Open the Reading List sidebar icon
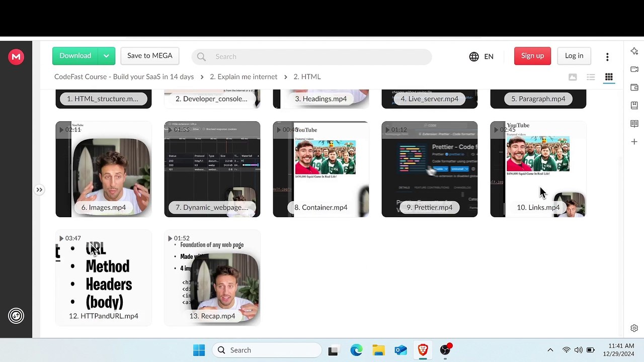The height and width of the screenshot is (362, 644). 634,124
